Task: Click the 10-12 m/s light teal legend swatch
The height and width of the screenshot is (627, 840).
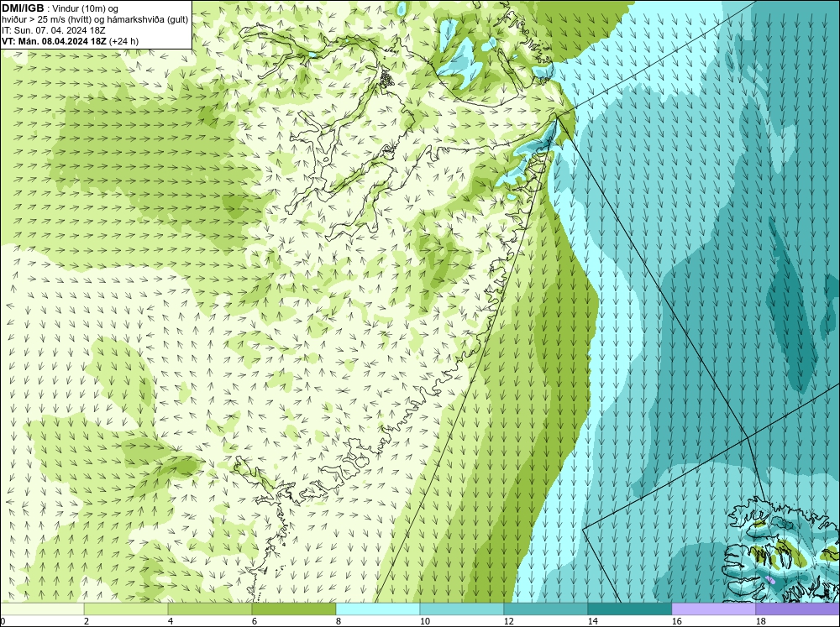Action: pyautogui.click(x=462, y=609)
